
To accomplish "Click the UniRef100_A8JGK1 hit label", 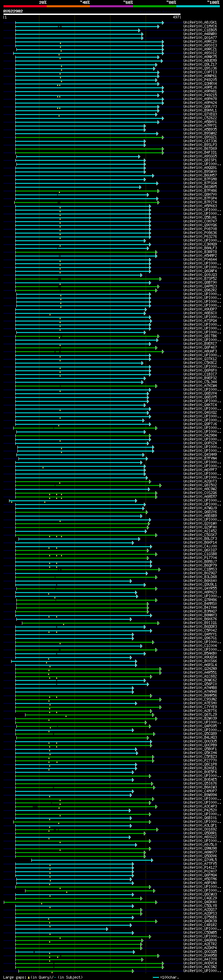I will [200, 23].
